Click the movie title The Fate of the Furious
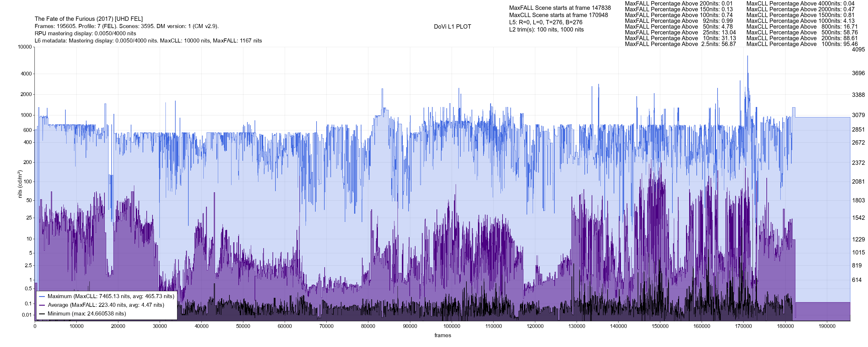Screen dimensions: 868x347 89,19
